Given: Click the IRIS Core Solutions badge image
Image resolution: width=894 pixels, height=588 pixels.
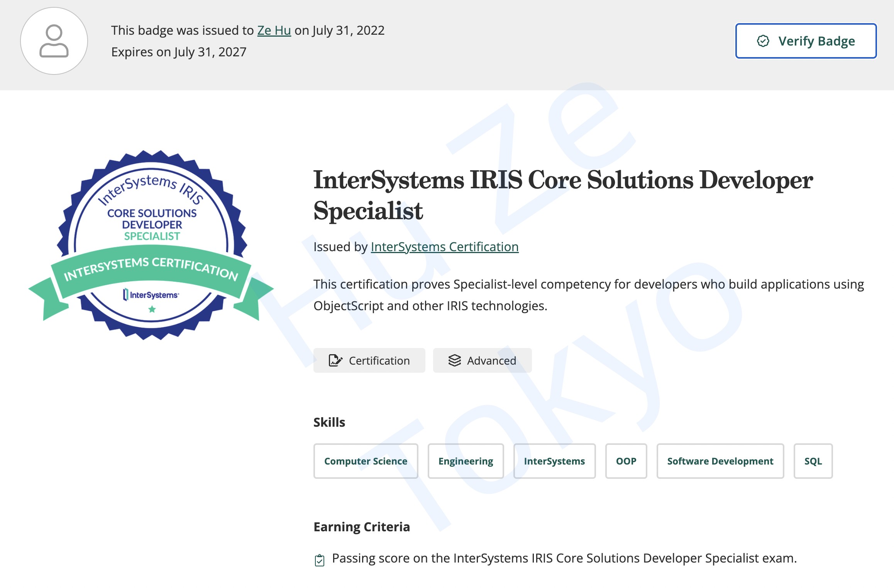Looking at the screenshot, I should coord(151,245).
